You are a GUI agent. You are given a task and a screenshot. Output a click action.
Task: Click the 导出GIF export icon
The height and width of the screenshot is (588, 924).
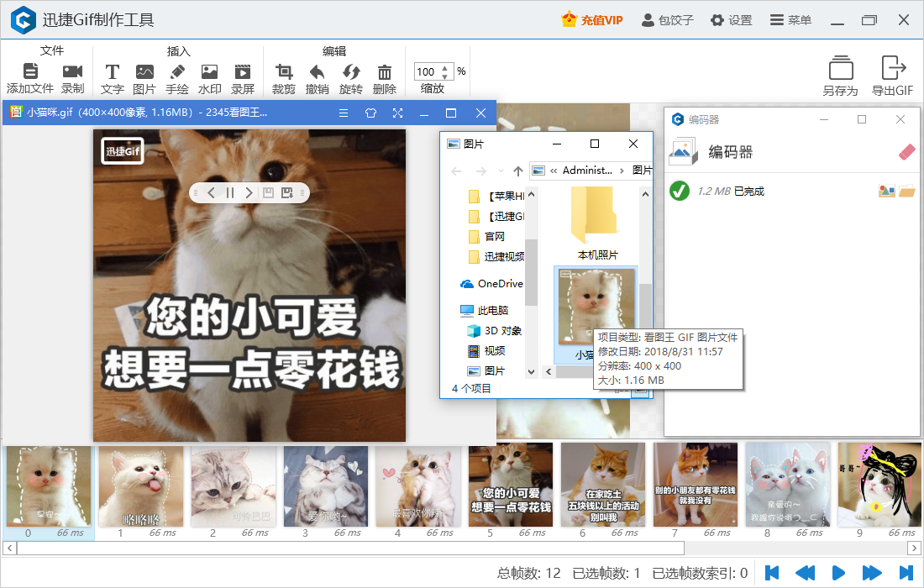[x=893, y=74]
